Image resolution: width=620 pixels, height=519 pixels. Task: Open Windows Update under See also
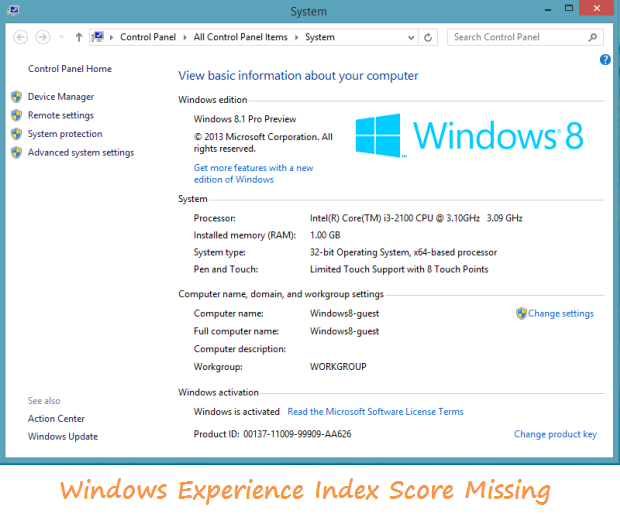tap(63, 436)
